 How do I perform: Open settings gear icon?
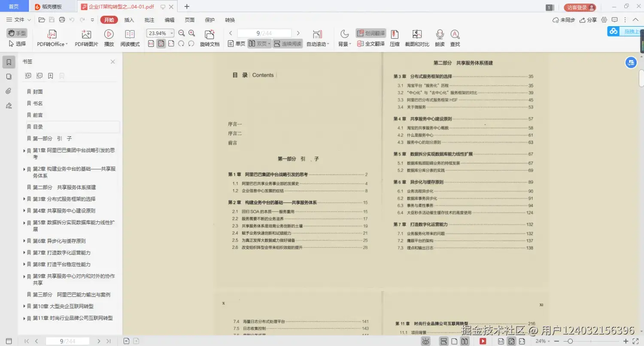coord(605,20)
